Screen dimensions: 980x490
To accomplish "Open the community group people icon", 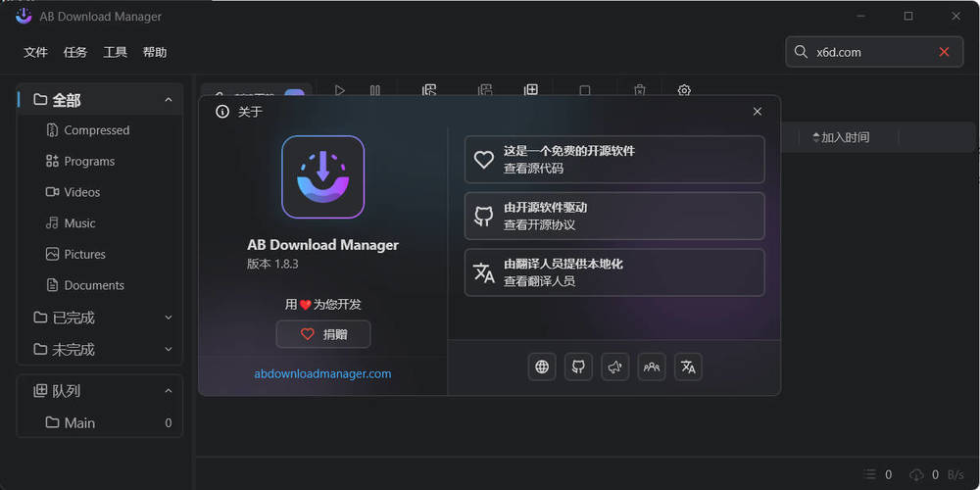I will 652,367.
